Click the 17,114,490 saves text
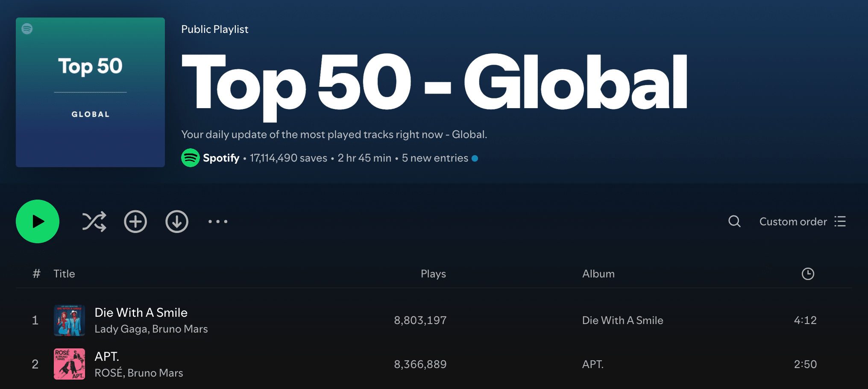Screen dimensions: 868x389 click(288, 158)
